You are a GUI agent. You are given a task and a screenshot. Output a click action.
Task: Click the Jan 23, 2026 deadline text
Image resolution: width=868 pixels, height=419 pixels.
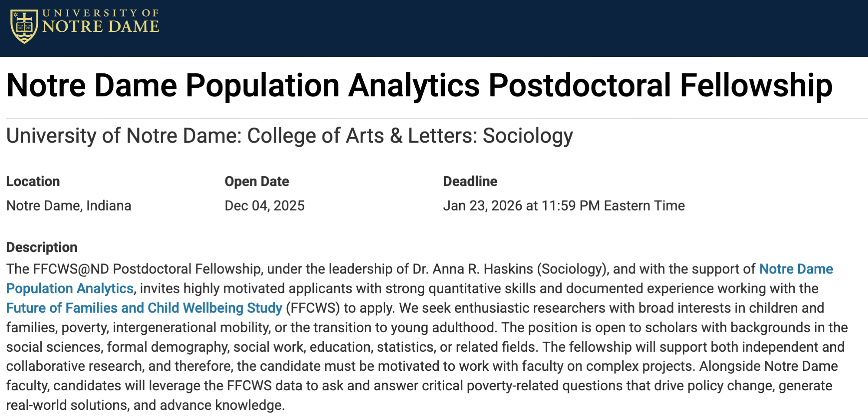(563, 206)
